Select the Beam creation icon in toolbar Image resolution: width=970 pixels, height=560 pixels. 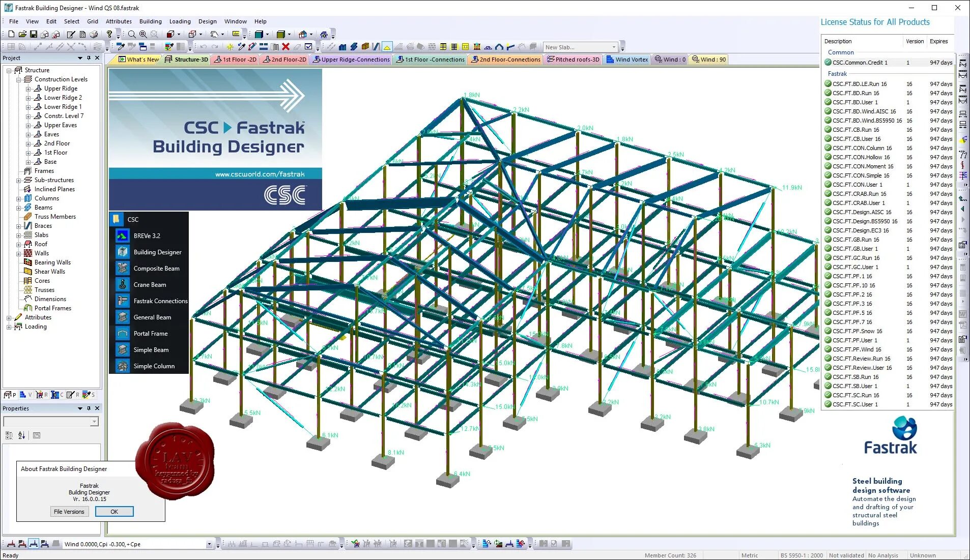(354, 47)
